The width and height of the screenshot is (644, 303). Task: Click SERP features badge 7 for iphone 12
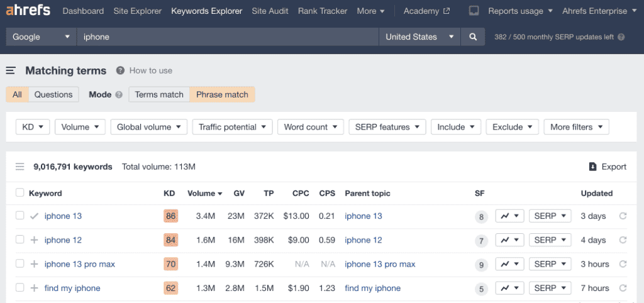481,241
